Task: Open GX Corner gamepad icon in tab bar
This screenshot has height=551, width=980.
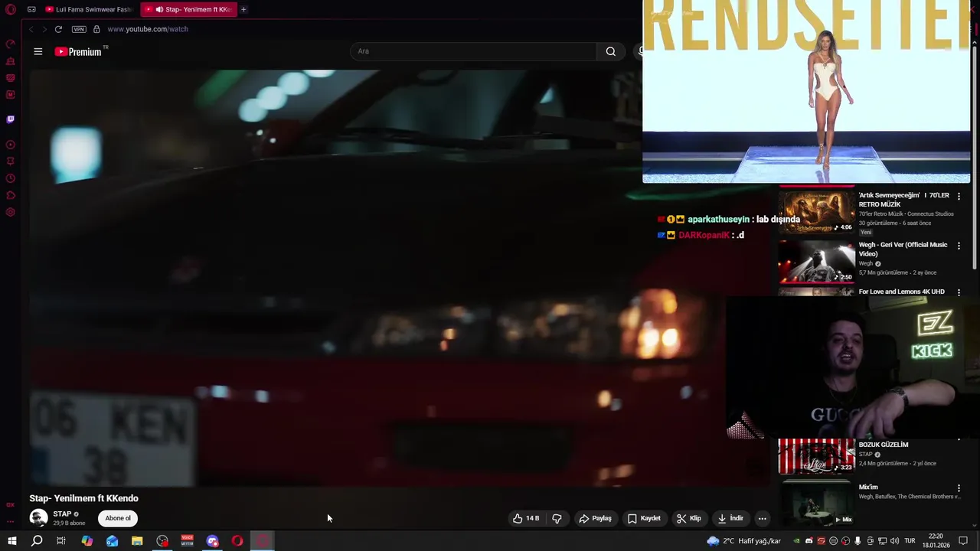Action: pos(31,9)
